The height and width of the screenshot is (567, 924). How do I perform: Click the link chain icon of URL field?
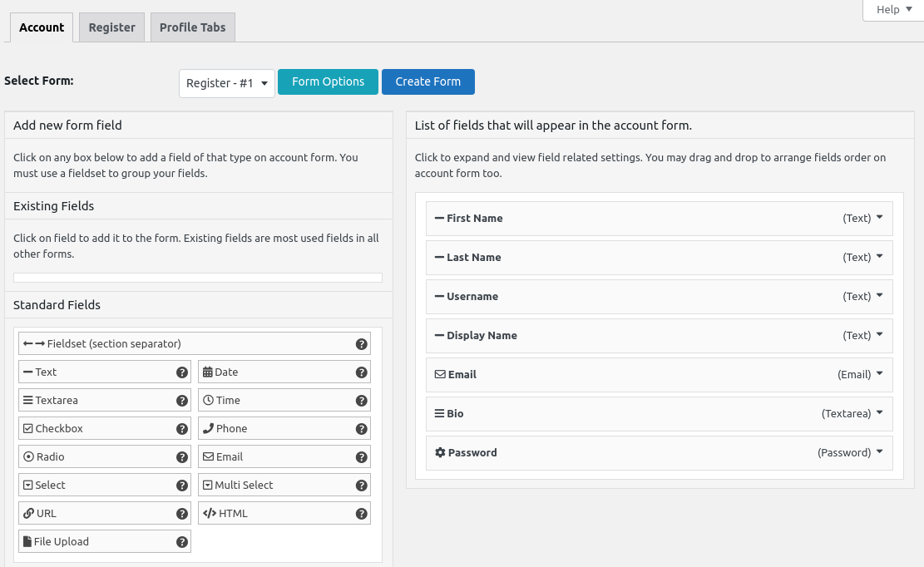tap(28, 513)
